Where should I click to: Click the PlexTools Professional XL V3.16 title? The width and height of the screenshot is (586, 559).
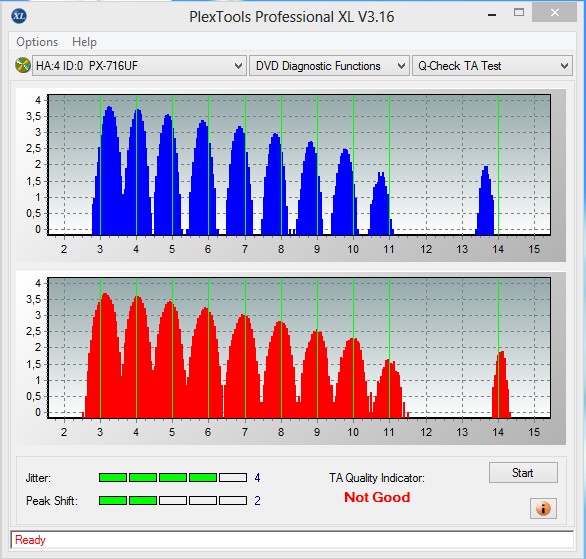292,17
